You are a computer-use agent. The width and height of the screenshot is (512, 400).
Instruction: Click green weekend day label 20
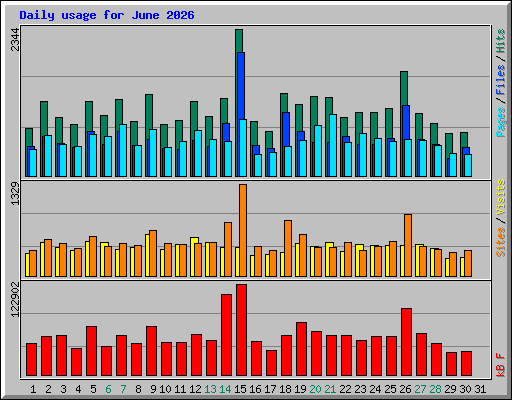tap(315, 389)
